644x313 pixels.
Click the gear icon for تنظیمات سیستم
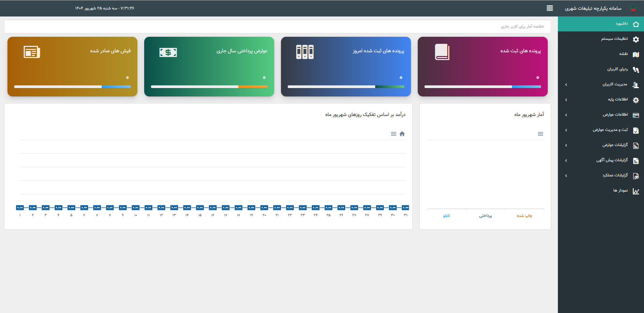(636, 39)
